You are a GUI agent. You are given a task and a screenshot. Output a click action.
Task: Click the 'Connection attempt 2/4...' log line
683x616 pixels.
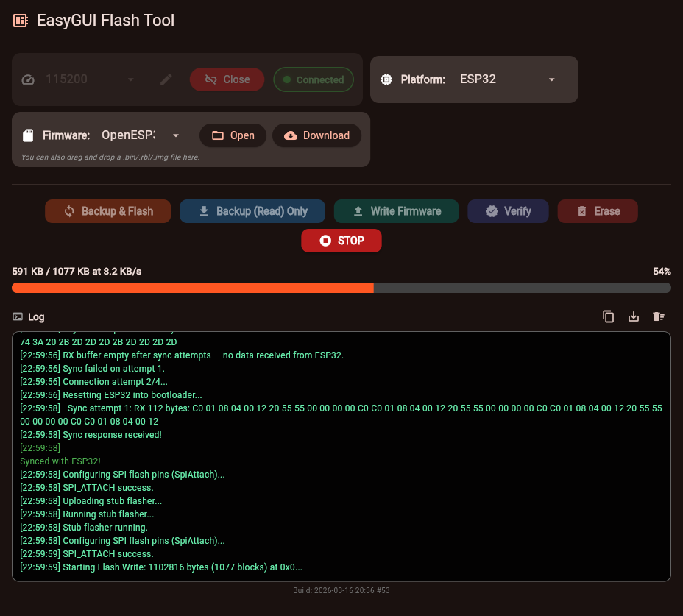(x=93, y=382)
